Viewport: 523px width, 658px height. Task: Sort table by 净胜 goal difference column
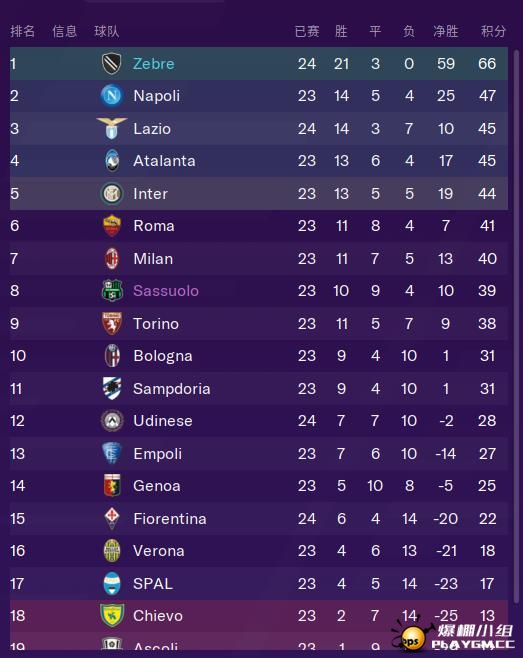tap(445, 31)
